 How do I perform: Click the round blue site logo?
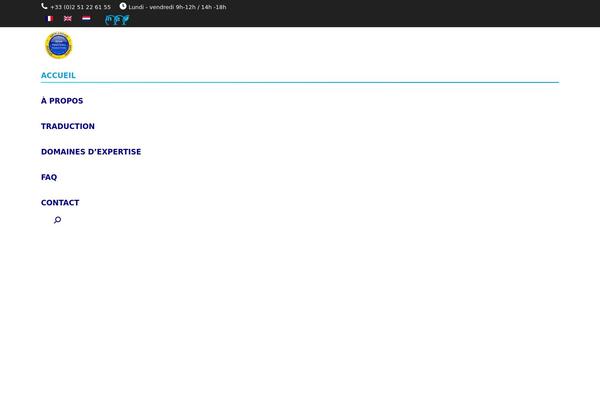click(x=59, y=45)
